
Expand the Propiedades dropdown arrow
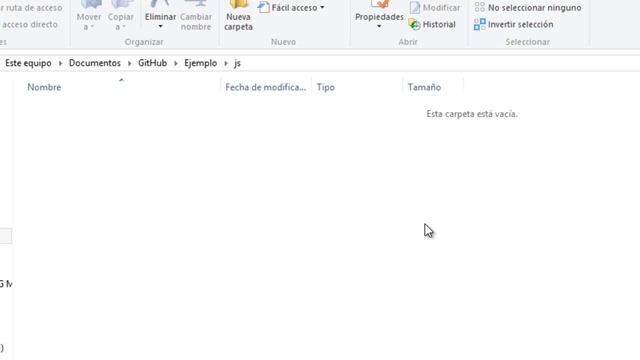(x=379, y=27)
